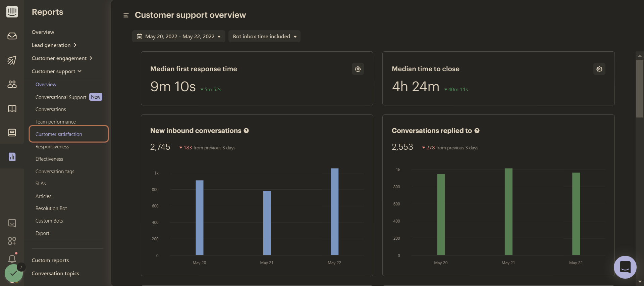The image size is (644, 286).
Task: Open Resolution Bot report
Action: pos(51,208)
